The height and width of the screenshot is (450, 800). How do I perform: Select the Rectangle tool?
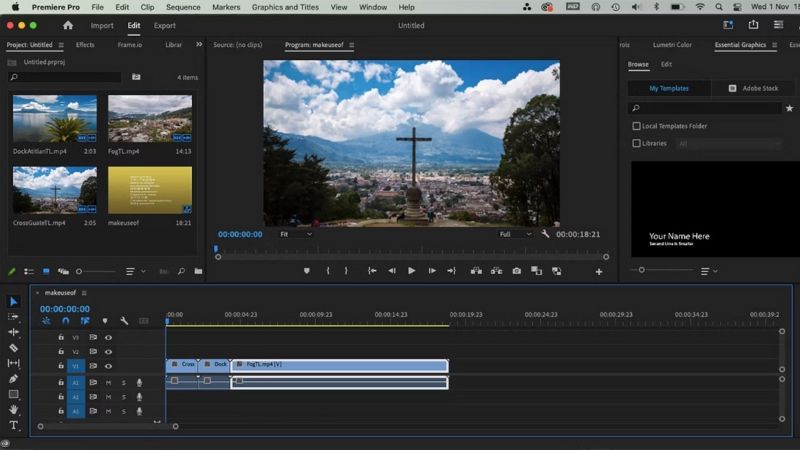pos(14,394)
